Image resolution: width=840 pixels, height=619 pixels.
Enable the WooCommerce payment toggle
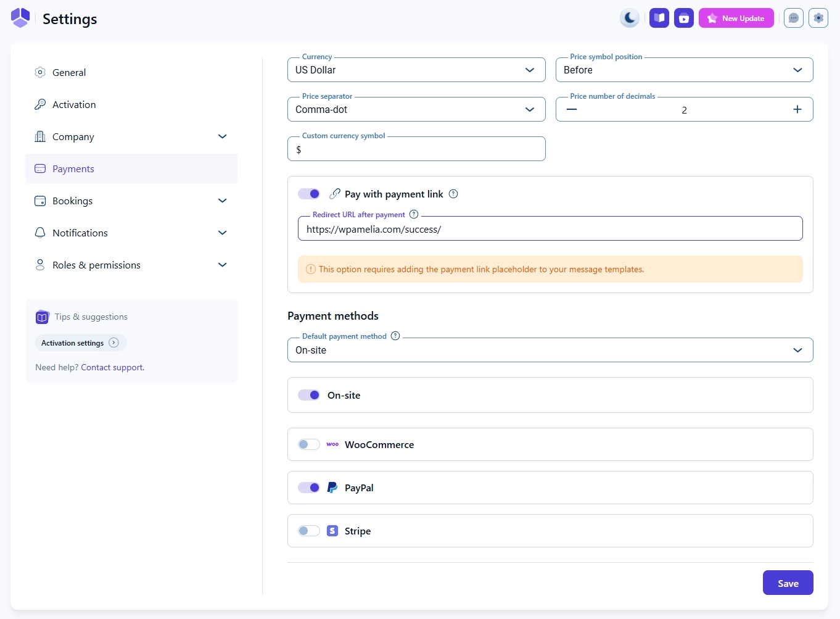point(309,444)
